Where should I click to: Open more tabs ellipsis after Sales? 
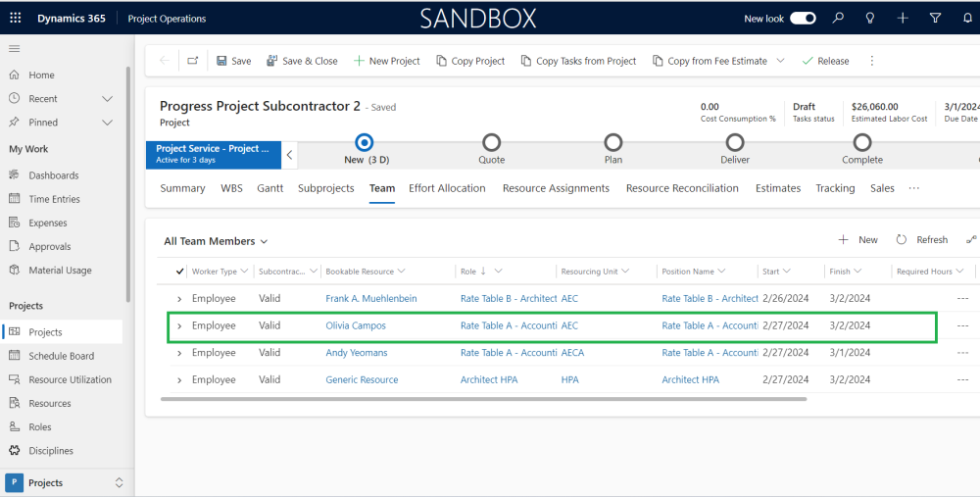(x=913, y=188)
